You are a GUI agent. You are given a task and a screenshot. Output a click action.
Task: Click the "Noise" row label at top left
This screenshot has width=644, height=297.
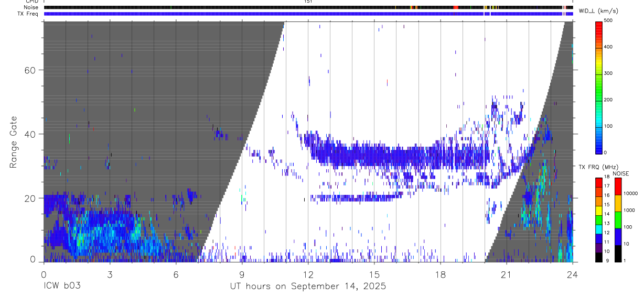tap(31, 7)
